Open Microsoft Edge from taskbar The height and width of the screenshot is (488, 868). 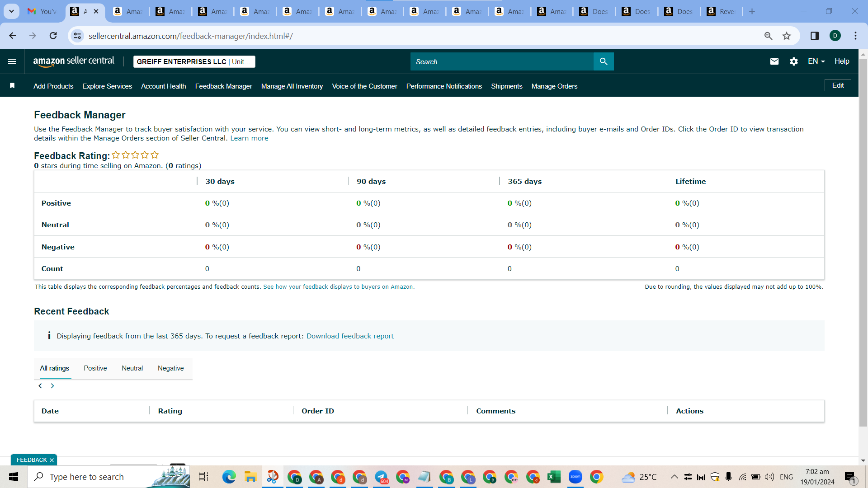click(229, 477)
